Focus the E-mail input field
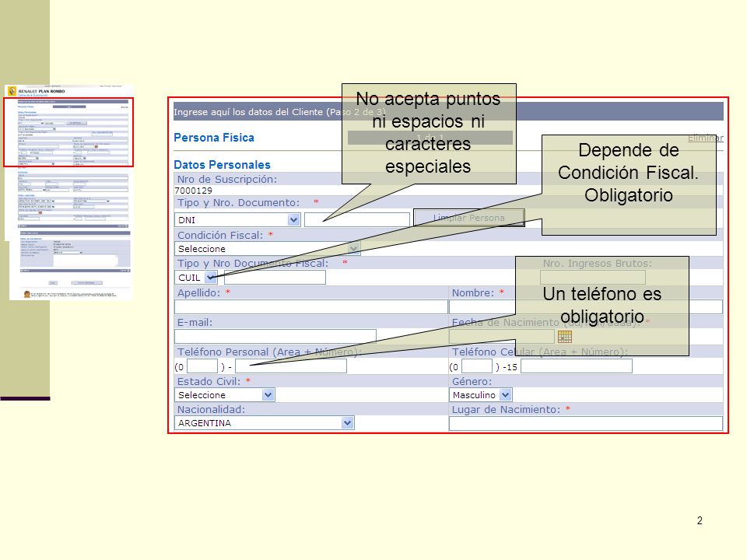This screenshot has height=560, width=747. click(275, 336)
